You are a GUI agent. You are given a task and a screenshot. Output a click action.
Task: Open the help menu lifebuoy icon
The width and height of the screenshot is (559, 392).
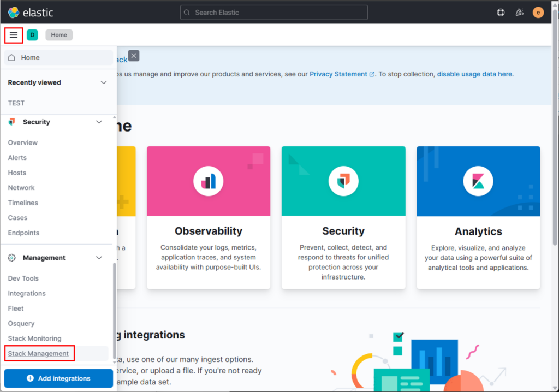click(501, 13)
